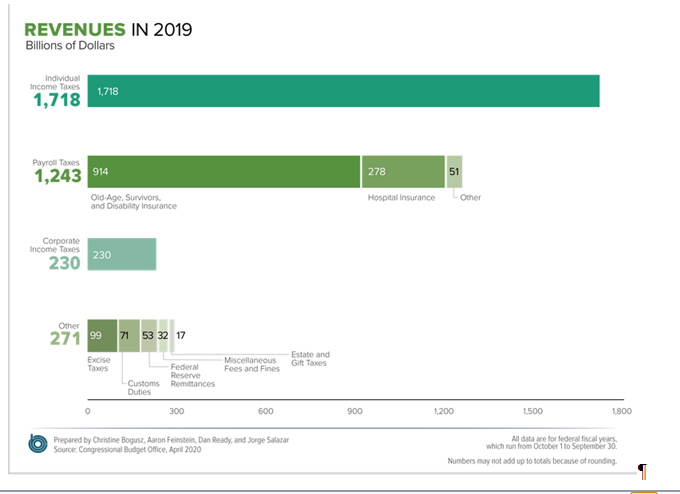Click the CBO logo icon in the footer
The image size is (680, 494).
click(x=38, y=444)
